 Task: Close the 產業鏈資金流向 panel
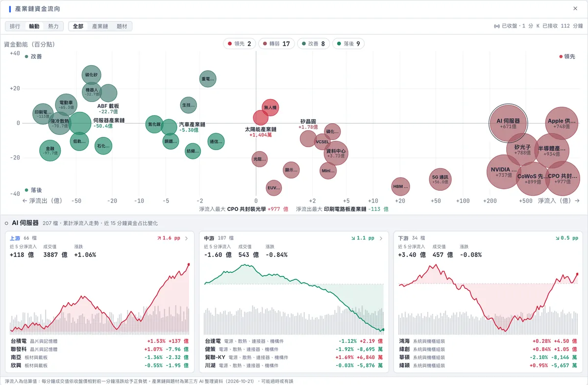[x=575, y=8]
